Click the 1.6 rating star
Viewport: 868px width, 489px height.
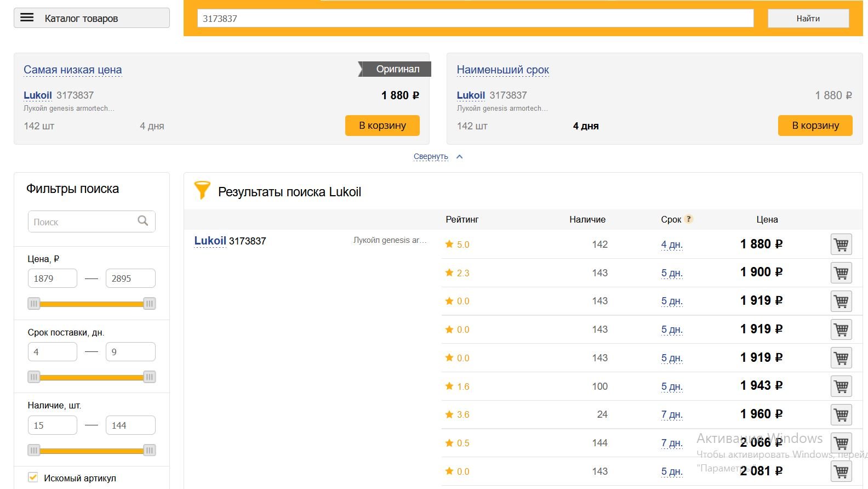[x=449, y=386]
